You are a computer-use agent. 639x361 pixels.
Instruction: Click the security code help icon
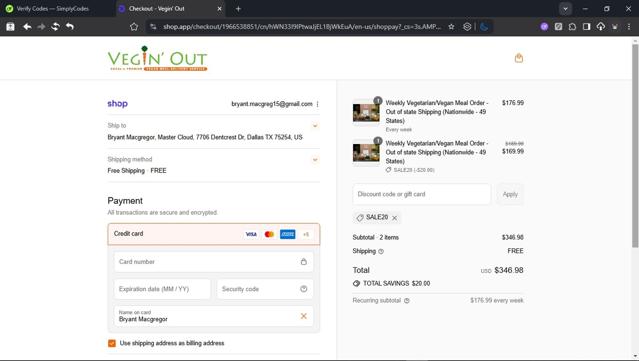point(304,289)
